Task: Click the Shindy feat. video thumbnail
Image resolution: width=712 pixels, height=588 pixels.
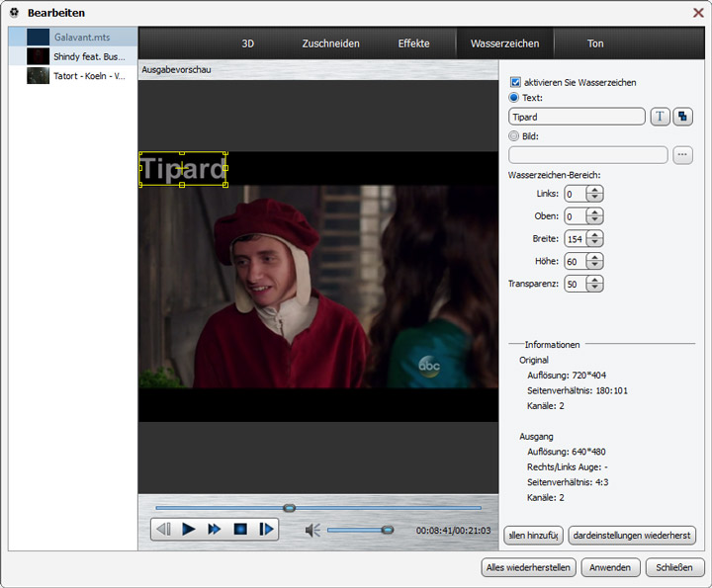Action: coord(39,56)
